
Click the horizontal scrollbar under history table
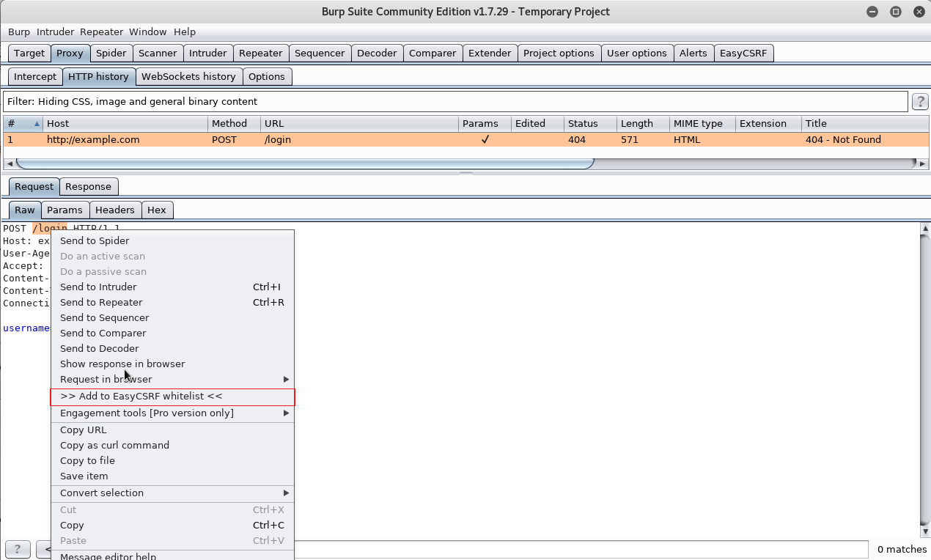304,163
